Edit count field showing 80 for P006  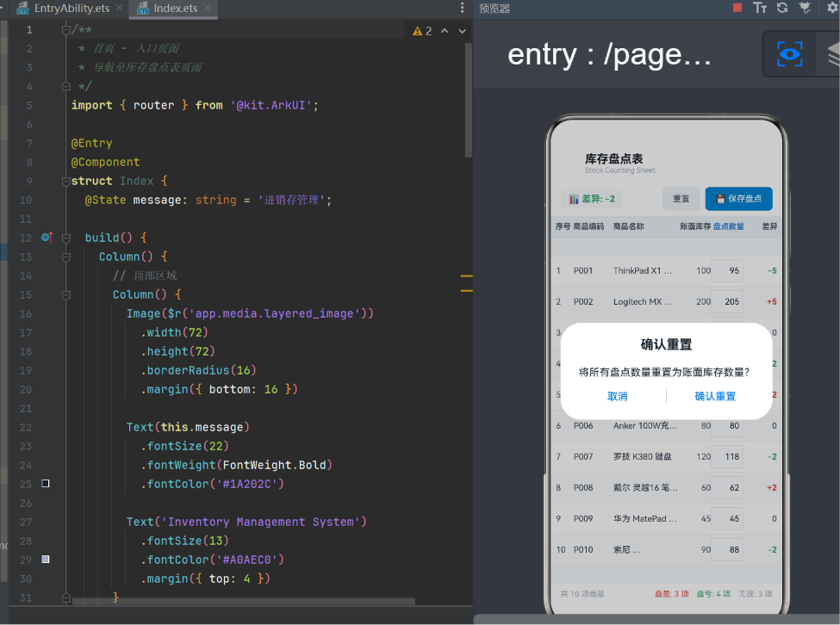click(727, 426)
